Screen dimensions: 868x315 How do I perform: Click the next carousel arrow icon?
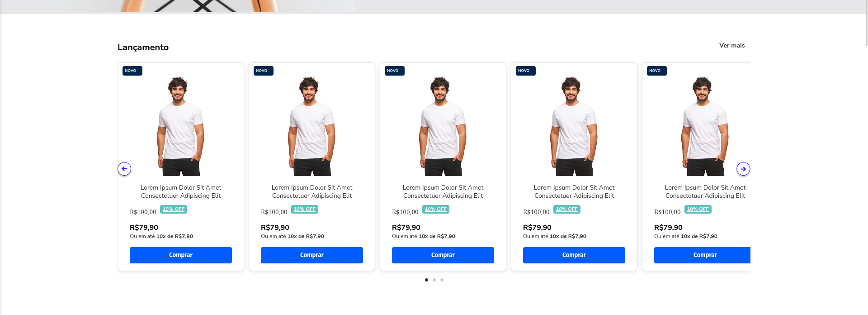pos(743,169)
